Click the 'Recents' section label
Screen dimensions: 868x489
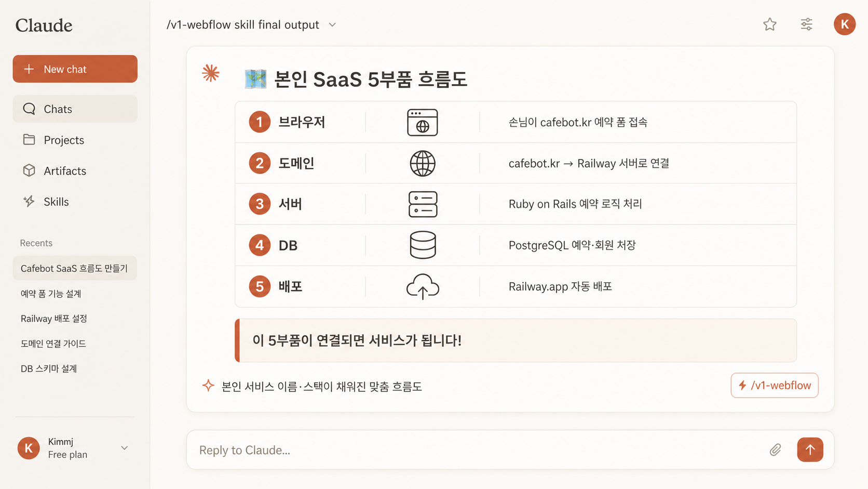[x=36, y=243]
